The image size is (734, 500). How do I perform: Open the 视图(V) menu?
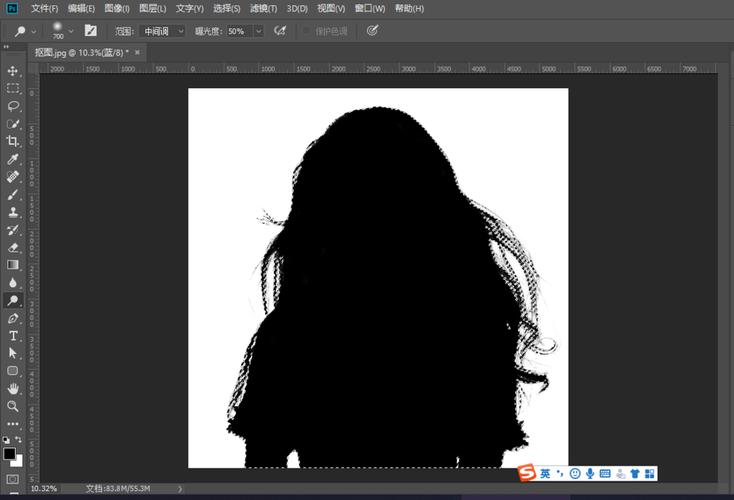click(x=331, y=8)
